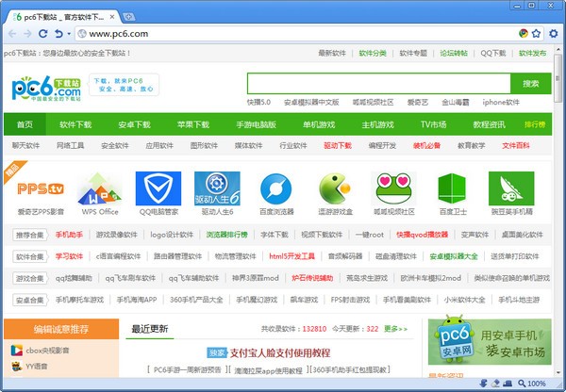Viewport: 566px width, 392px height.
Task: Open the WPS Office icon
Action: 100,189
